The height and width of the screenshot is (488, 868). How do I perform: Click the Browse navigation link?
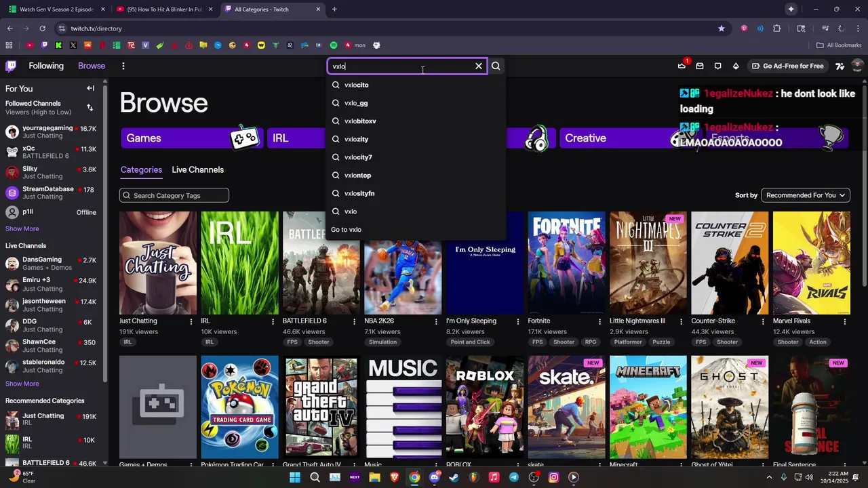92,66
